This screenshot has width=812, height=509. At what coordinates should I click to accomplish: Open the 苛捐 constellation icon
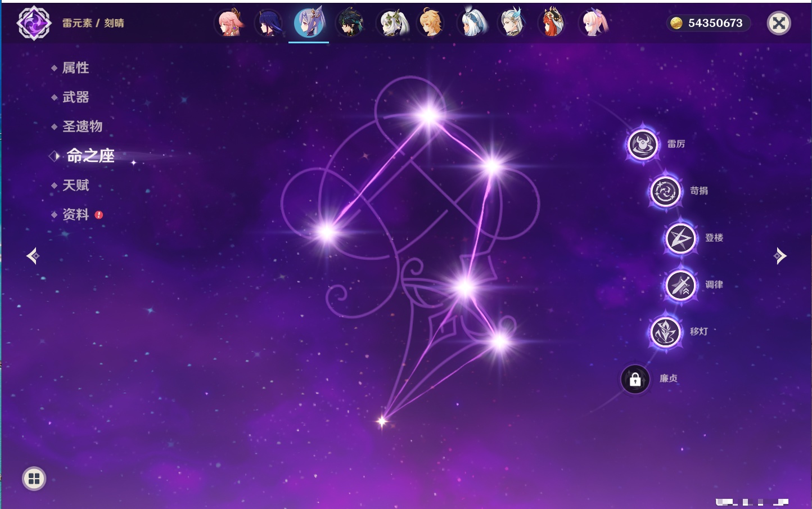click(x=665, y=191)
